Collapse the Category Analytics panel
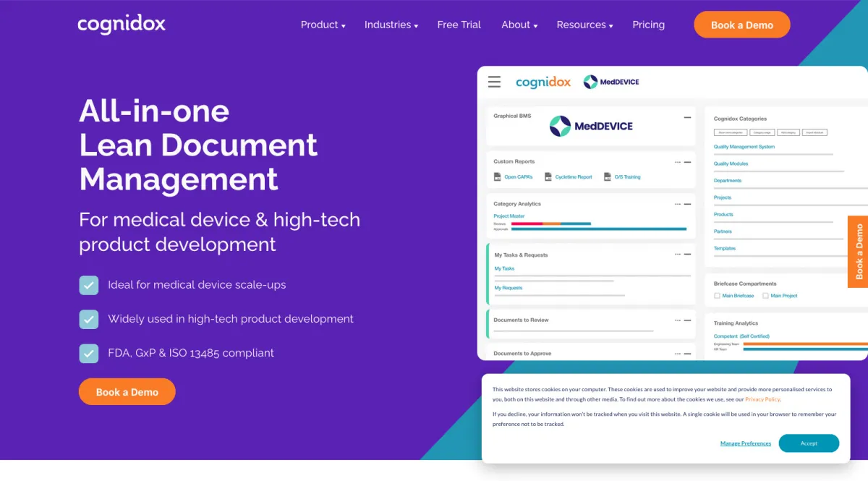 click(x=687, y=204)
